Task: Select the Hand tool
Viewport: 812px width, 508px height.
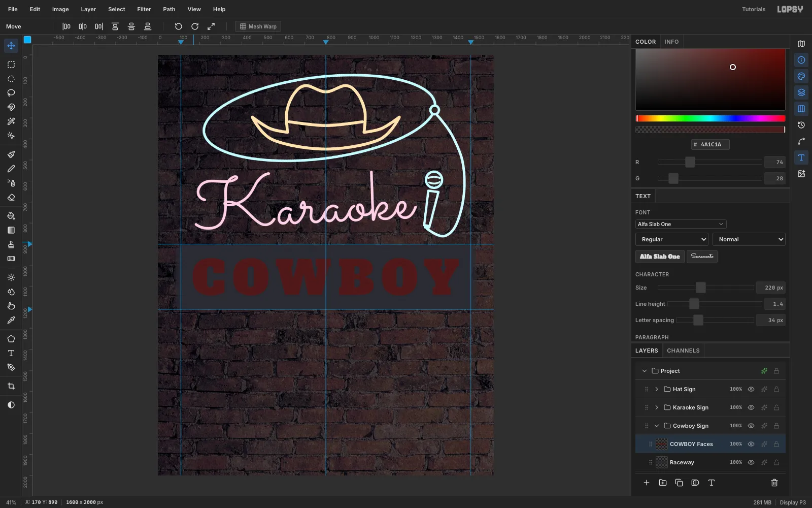Action: pos(11,306)
